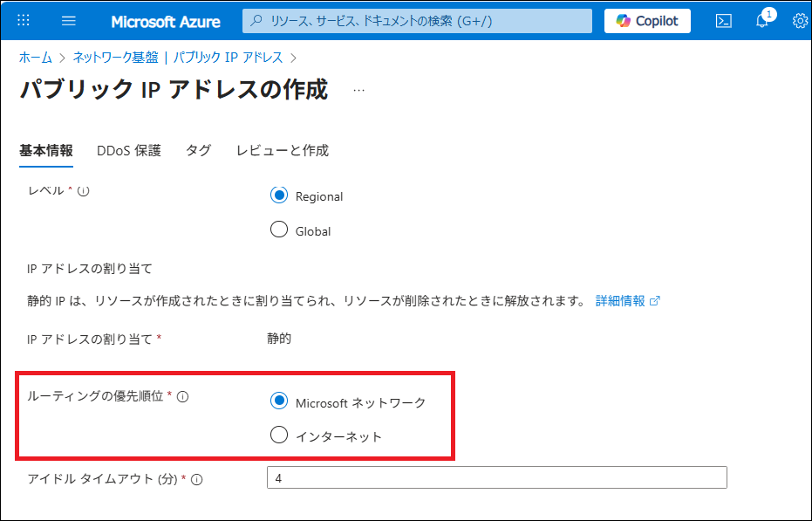Choose Microsoft ネットワーク routing preference

[279, 401]
